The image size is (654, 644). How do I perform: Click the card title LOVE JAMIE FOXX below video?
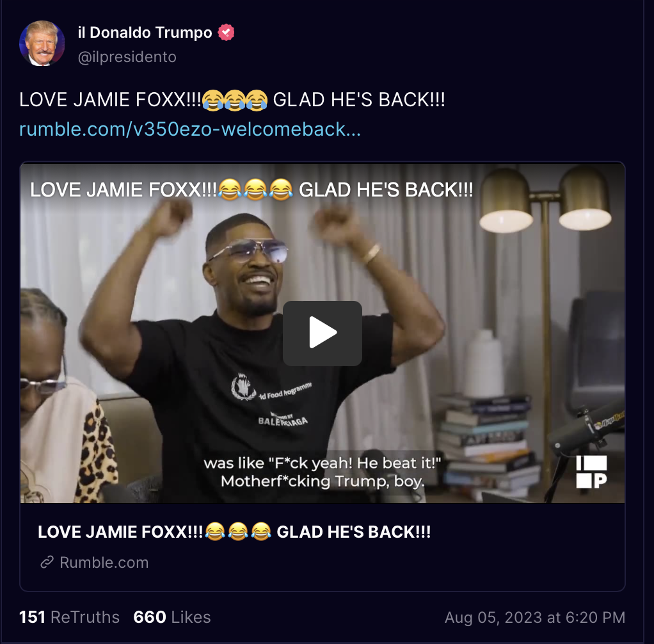(x=234, y=532)
